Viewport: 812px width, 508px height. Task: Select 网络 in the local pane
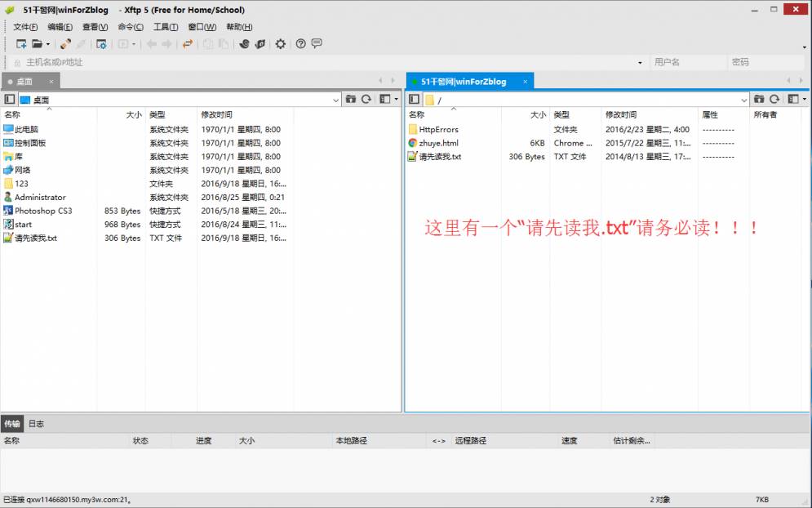point(17,170)
